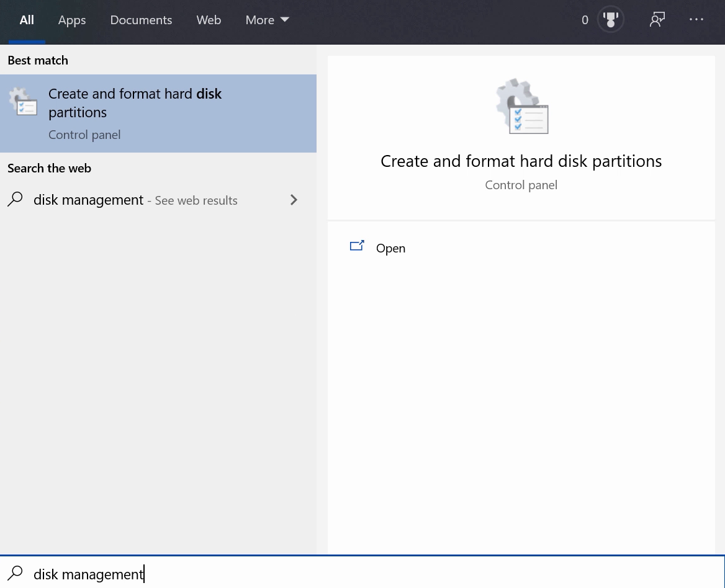This screenshot has height=588, width=725.
Task: Click the search magnifier icon in search box
Action: [16, 574]
